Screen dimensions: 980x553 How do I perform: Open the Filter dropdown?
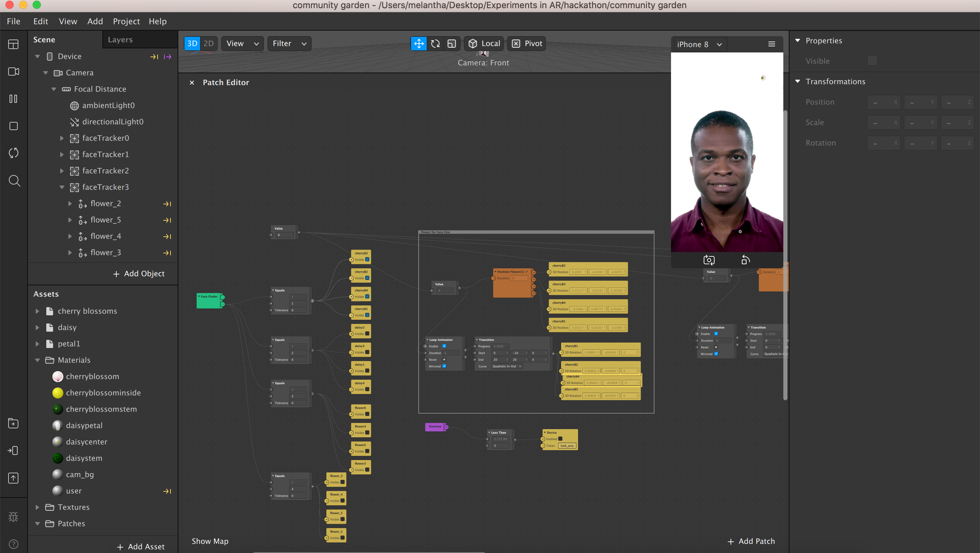[x=289, y=44]
